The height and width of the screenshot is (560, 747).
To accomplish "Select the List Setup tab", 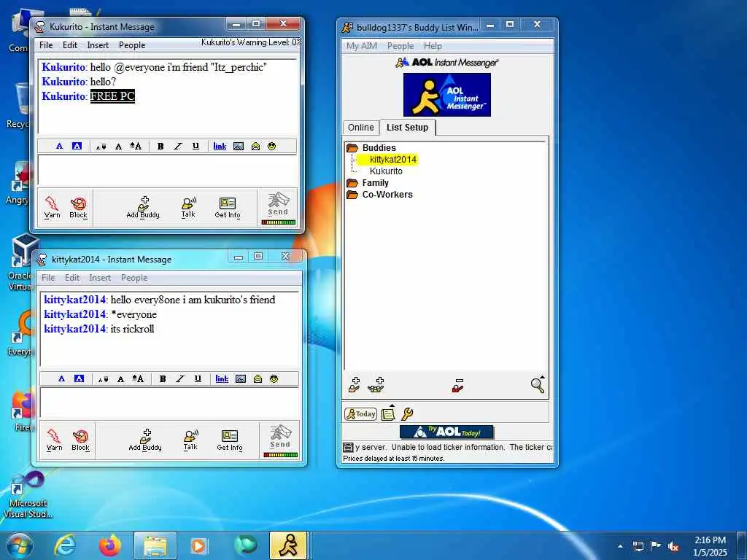I will pyautogui.click(x=407, y=127).
